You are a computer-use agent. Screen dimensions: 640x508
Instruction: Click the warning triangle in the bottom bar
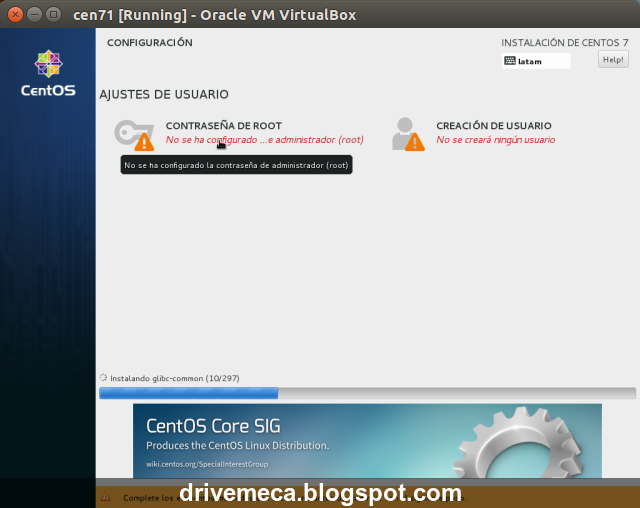[x=106, y=497]
